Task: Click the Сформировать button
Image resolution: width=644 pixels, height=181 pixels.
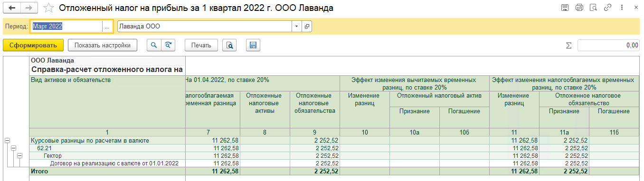Action: [33, 45]
